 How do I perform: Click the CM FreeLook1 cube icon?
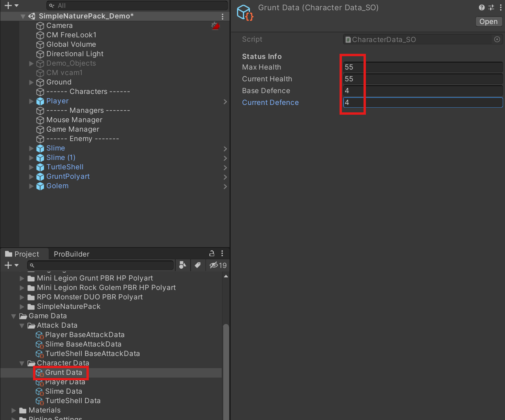(40, 35)
